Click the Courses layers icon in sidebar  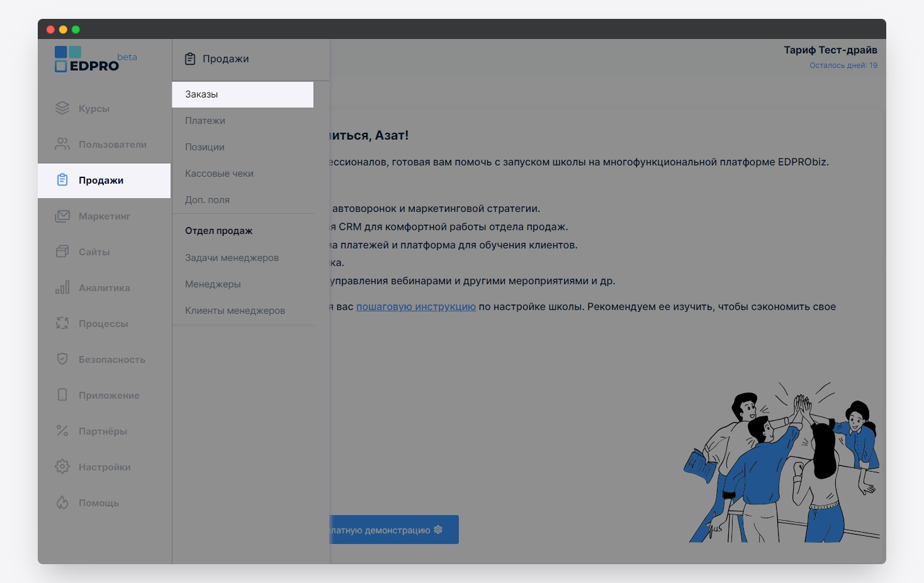tap(62, 108)
